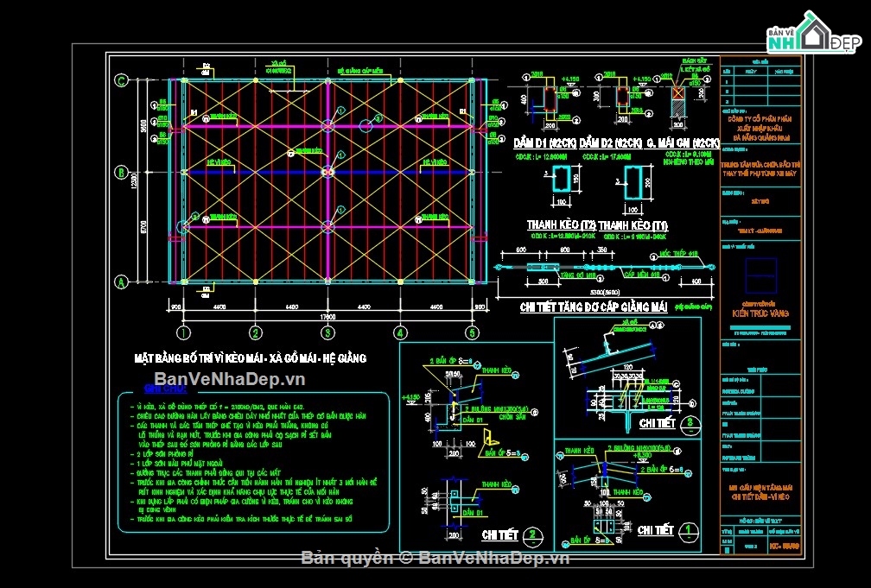This screenshot has height=588, width=871.
Task: Click grid axis bubble A
Action: coord(121,282)
